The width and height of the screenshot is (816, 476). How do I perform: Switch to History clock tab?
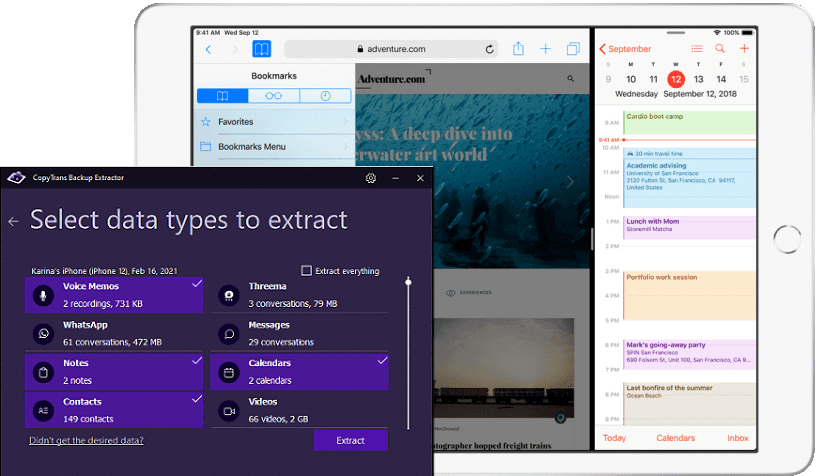click(325, 96)
